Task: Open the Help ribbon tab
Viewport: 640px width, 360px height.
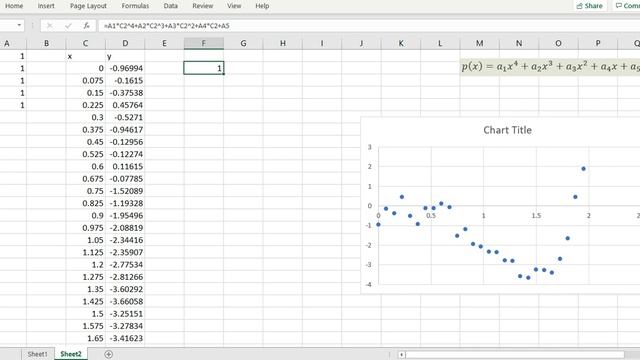Action: pos(262,6)
